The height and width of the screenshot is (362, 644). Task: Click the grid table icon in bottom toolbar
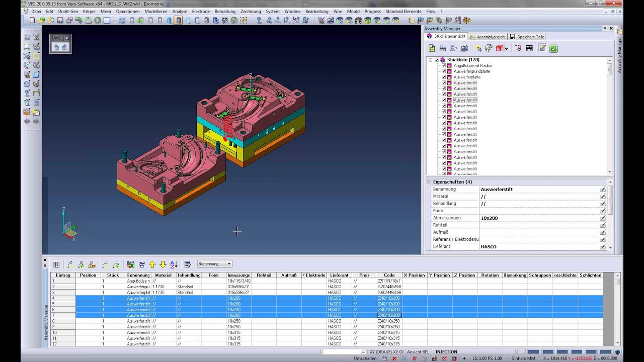pyautogui.click(x=56, y=264)
